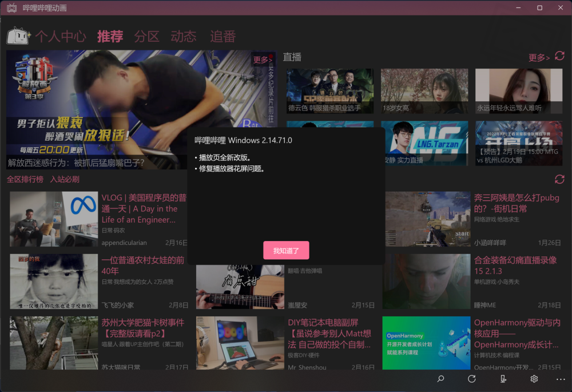Click the title "VLOG | 美国程序员的普通一天"
572x392 pixels.
point(144,208)
